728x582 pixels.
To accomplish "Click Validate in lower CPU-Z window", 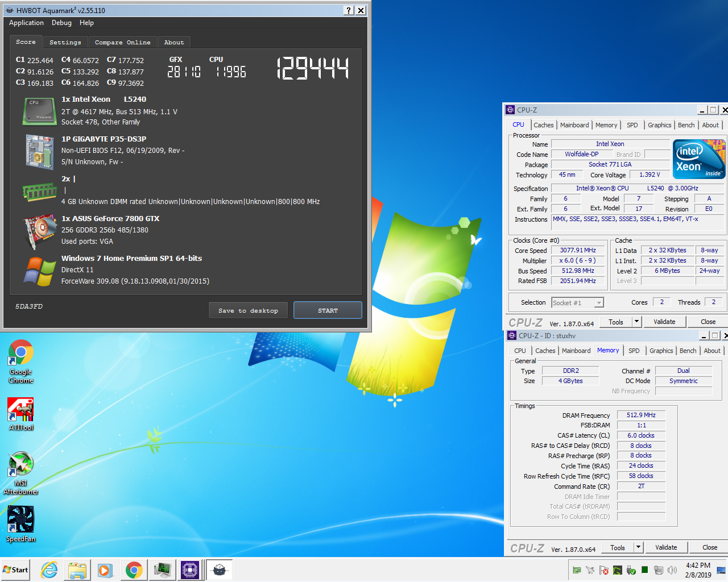I will click(x=666, y=547).
